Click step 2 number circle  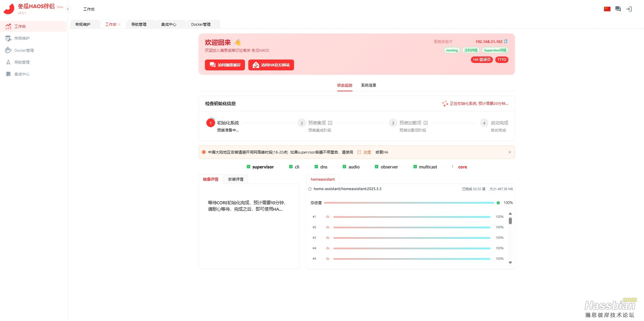tap(302, 123)
